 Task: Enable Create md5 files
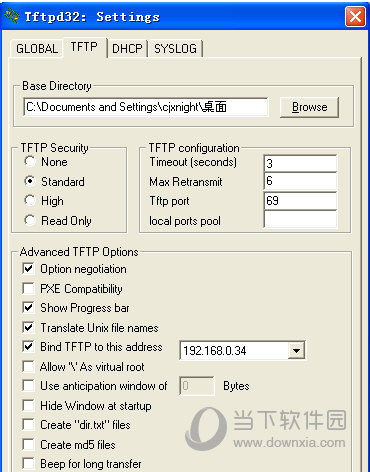[x=28, y=444]
